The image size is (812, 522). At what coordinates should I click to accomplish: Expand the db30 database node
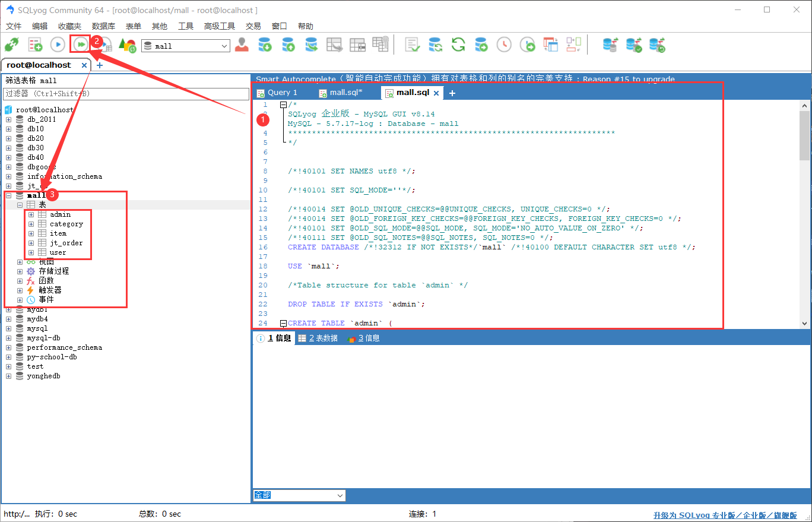tap(9, 148)
